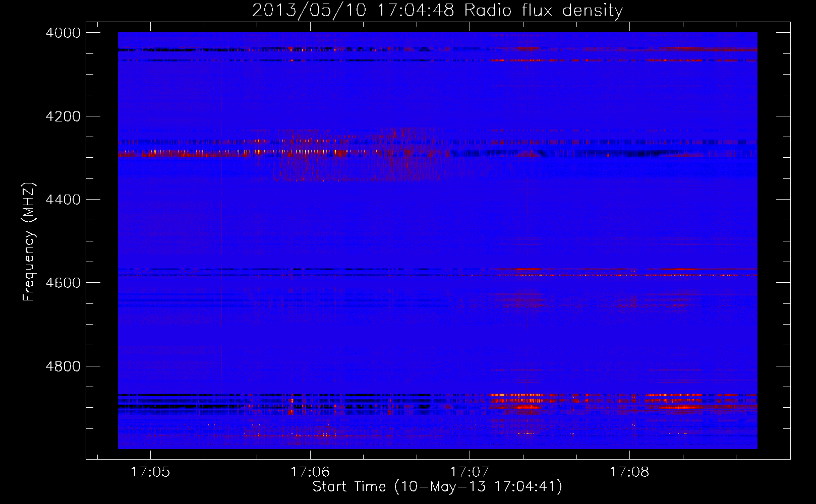This screenshot has height=504, width=816.
Task: Click the plot title '2013/05/10 17:04:48 Radio flux density'
Action: pyautogui.click(x=437, y=10)
